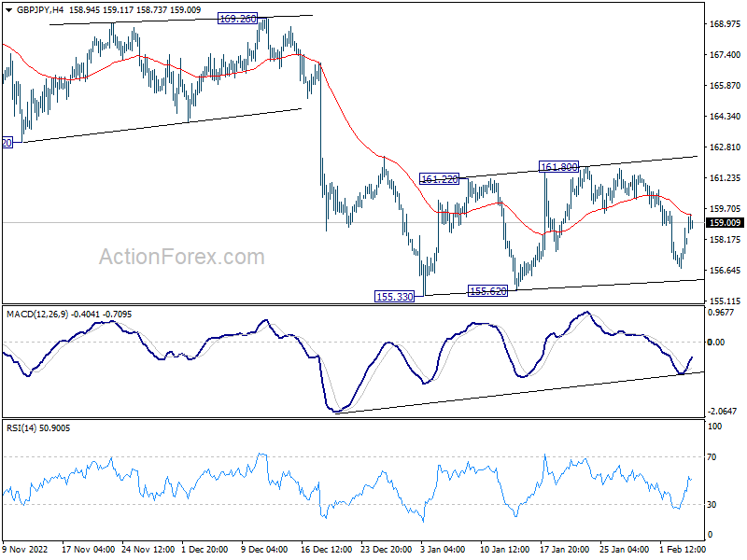747x560 pixels.
Task: Click price axis value 167.400
Action: 726,55
